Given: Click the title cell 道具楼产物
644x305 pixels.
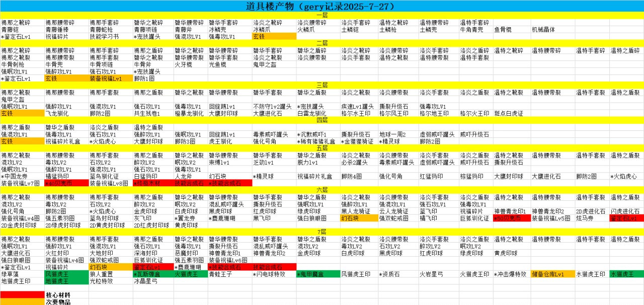Looking at the screenshot, I should click(321, 6).
